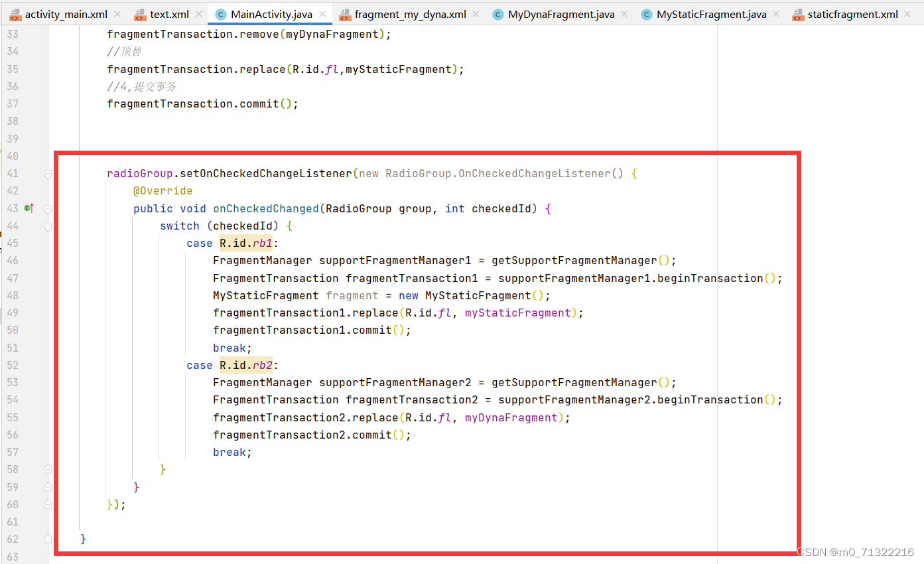Collapse the setOnCheckedChangeListener block at line 41
This screenshot has width=924, height=564.
click(x=47, y=173)
